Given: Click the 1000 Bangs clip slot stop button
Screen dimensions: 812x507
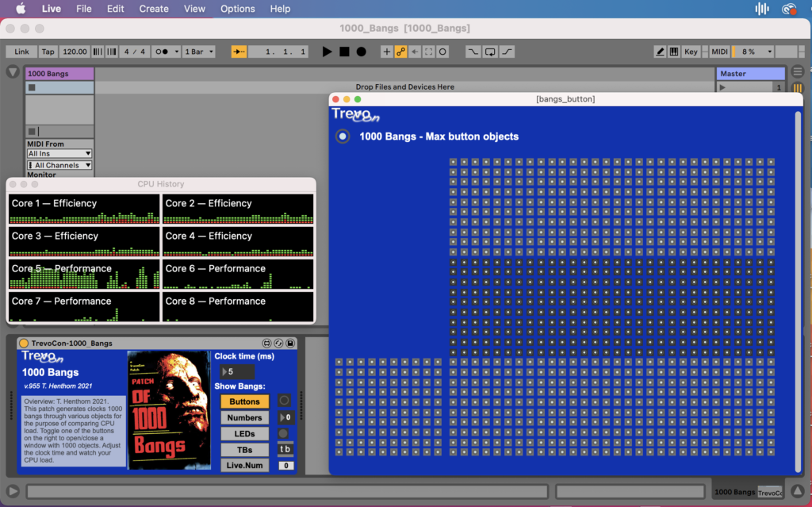Looking at the screenshot, I should (32, 87).
